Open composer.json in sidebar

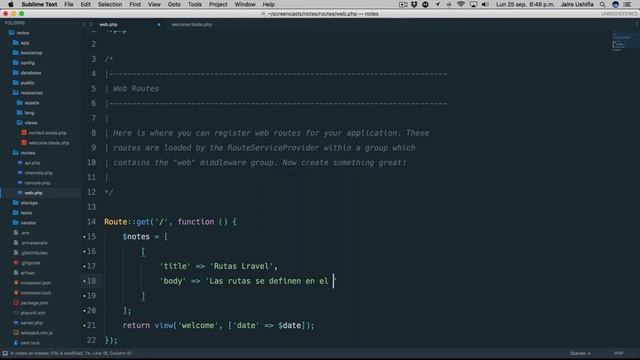(x=32, y=283)
